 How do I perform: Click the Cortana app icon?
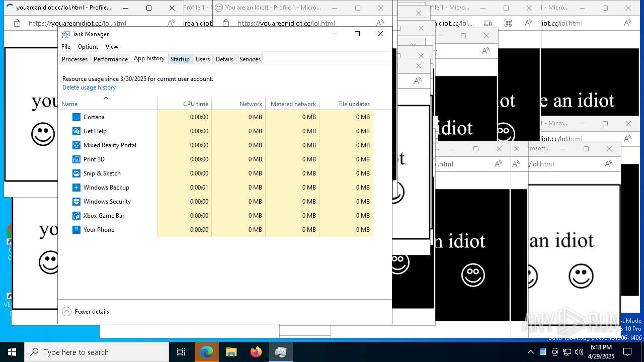[x=76, y=117]
